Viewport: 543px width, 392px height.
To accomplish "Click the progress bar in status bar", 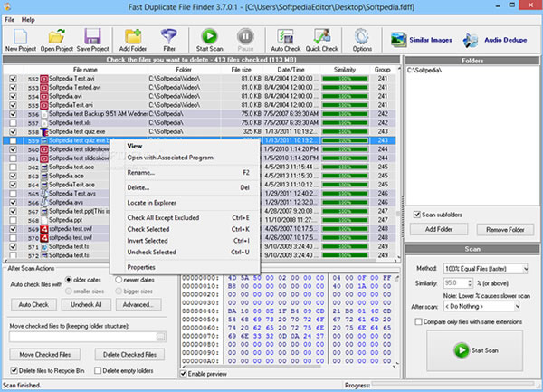I will [453, 384].
